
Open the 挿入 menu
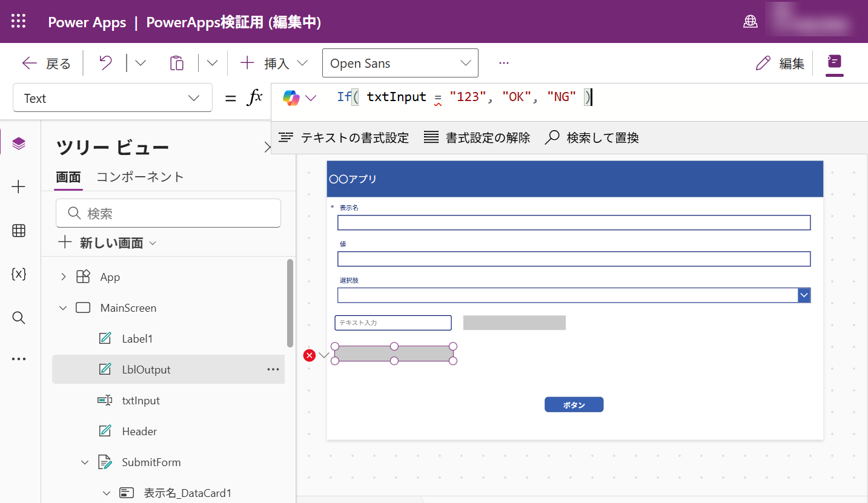click(x=274, y=63)
